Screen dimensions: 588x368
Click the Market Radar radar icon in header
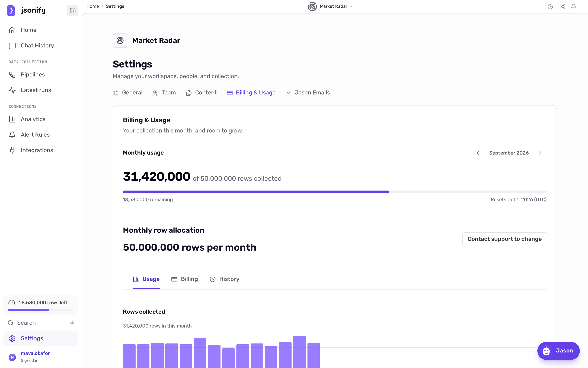[312, 7]
